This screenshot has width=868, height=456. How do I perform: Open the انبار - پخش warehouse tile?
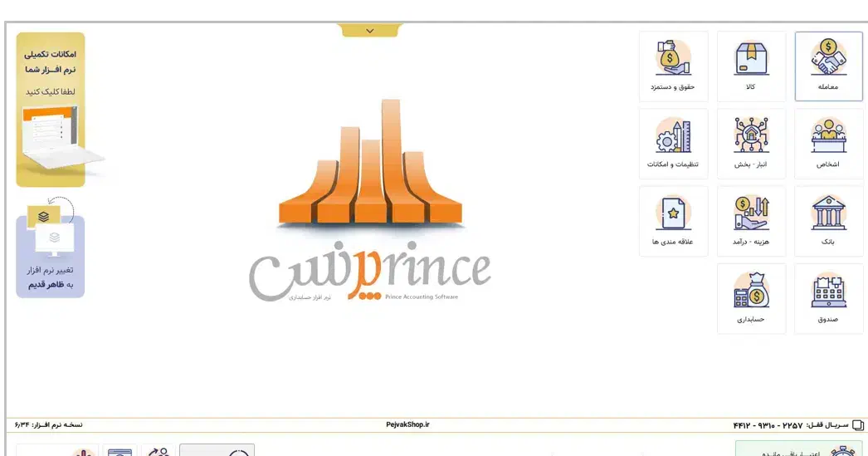751,144
